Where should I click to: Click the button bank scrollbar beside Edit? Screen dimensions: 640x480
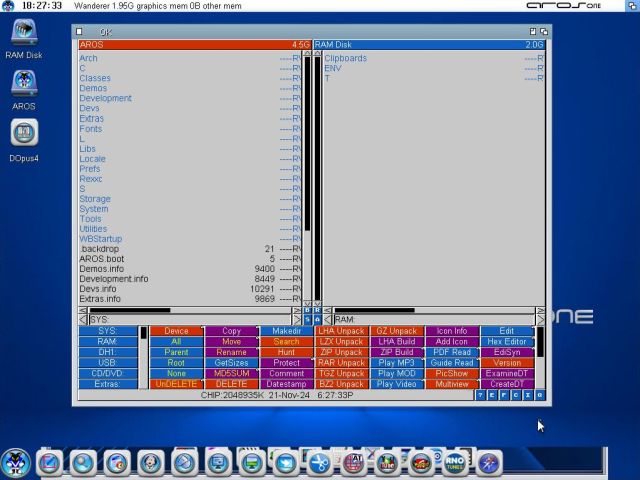click(x=540, y=358)
